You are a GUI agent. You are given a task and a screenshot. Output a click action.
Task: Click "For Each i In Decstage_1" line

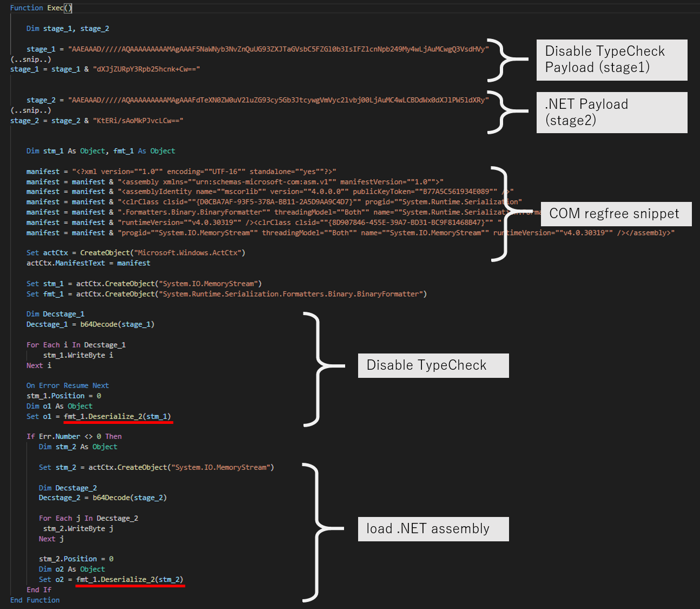(x=76, y=345)
